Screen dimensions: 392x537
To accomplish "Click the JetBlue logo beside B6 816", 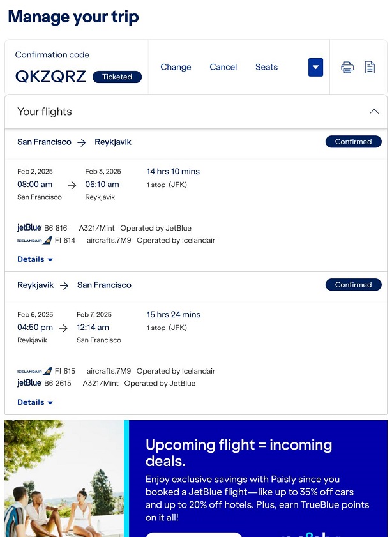I will click(29, 228).
